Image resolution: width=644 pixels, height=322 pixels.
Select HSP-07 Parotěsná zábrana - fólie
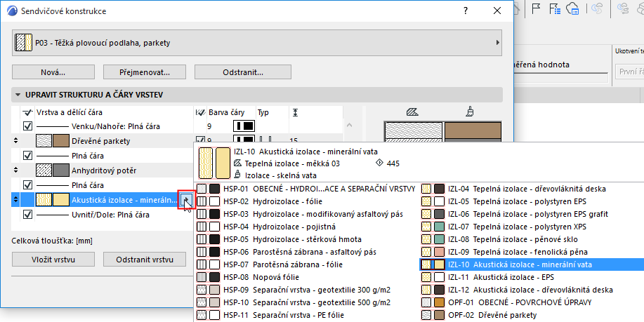click(x=307, y=264)
